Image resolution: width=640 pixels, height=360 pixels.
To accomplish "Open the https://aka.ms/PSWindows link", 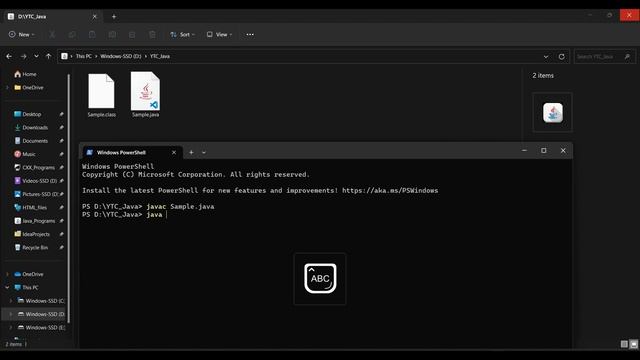I will click(x=390, y=191).
